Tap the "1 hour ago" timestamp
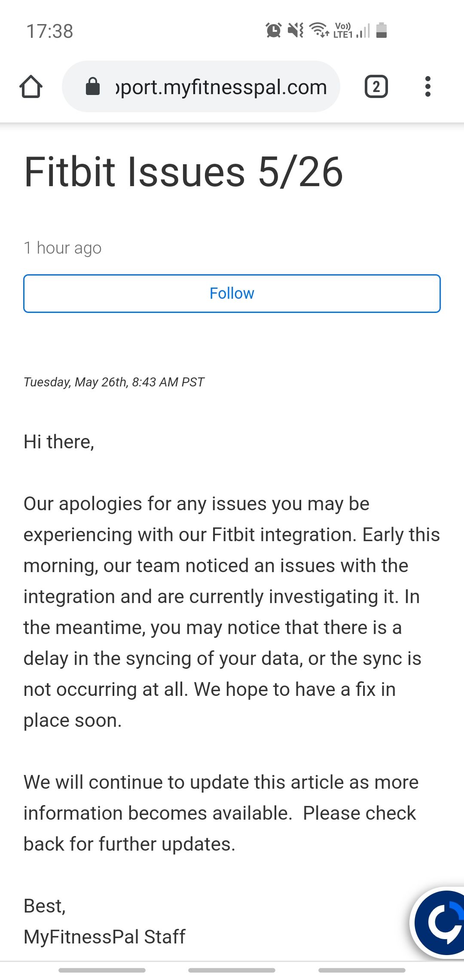Screen dimensions: 464x980 [x=63, y=248]
